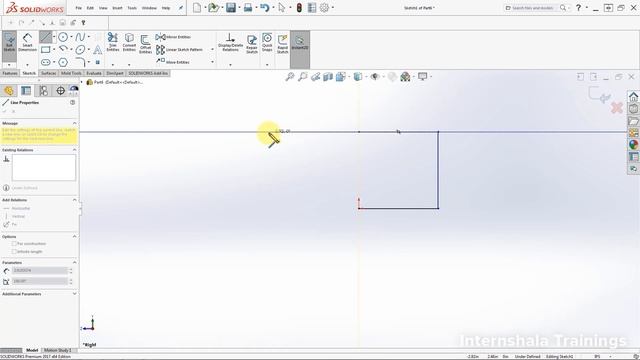Select the Straight Slot tool
Screen dimensions: 640x360
coord(45,62)
